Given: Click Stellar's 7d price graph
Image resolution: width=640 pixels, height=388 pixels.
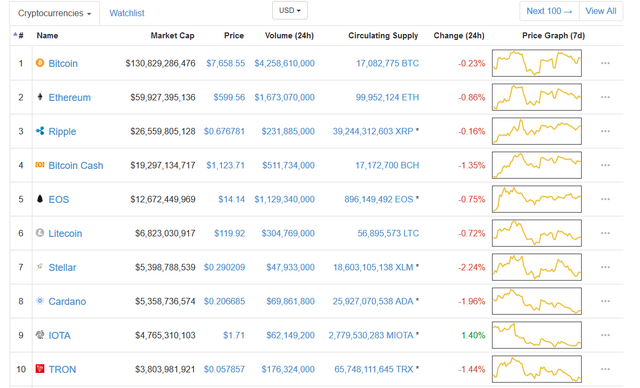Looking at the screenshot, I should coord(537,267).
